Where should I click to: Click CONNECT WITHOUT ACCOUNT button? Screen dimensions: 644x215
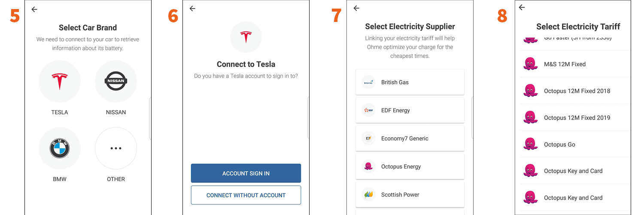[246, 195]
